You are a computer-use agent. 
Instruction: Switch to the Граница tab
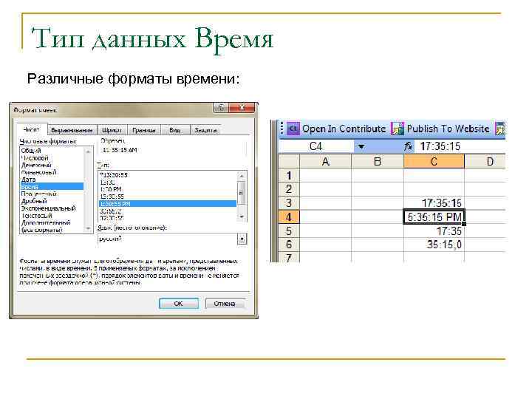click(x=144, y=130)
